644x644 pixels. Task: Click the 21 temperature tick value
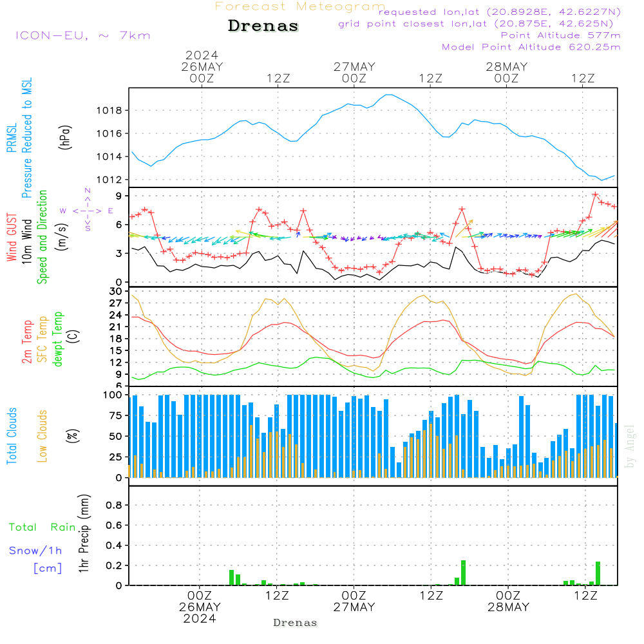pos(115,327)
